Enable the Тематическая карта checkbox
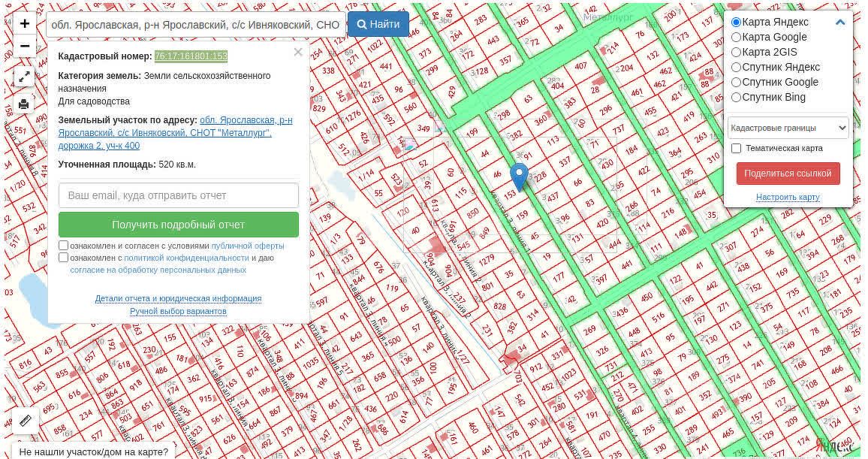 (x=737, y=149)
